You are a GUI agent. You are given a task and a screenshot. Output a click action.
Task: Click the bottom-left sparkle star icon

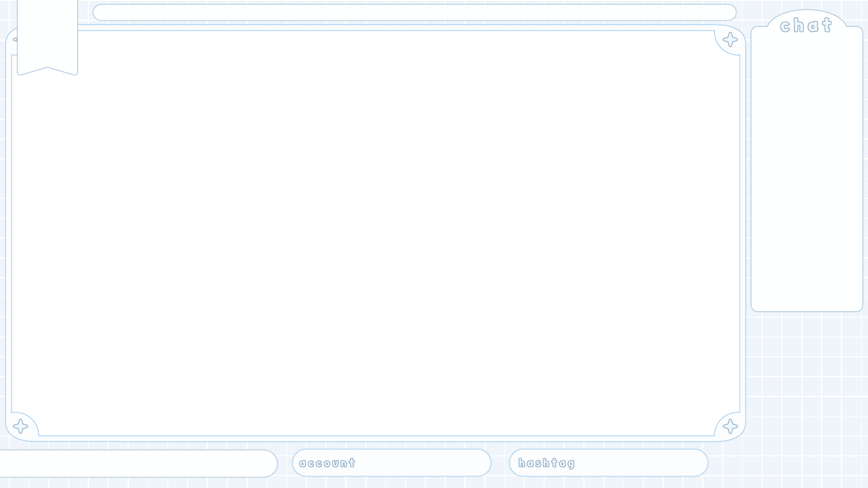pyautogui.click(x=21, y=426)
